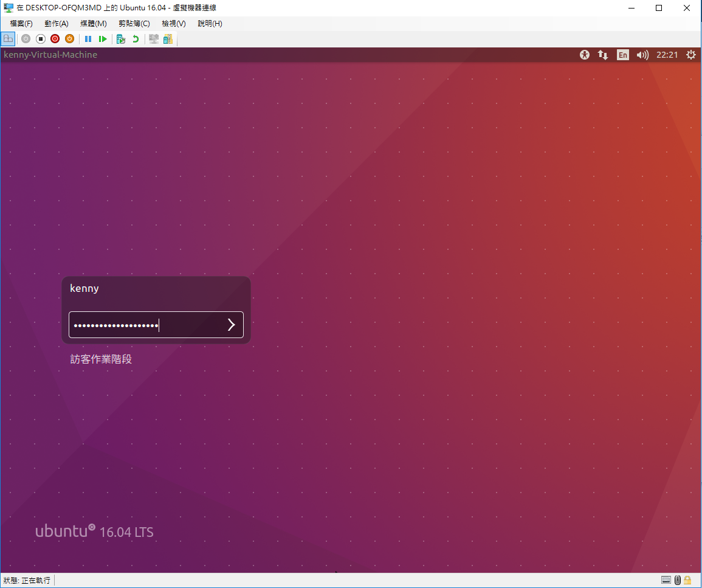Shut down guest using orange power icon
Screen dimensions: 702x588
tap(69, 38)
